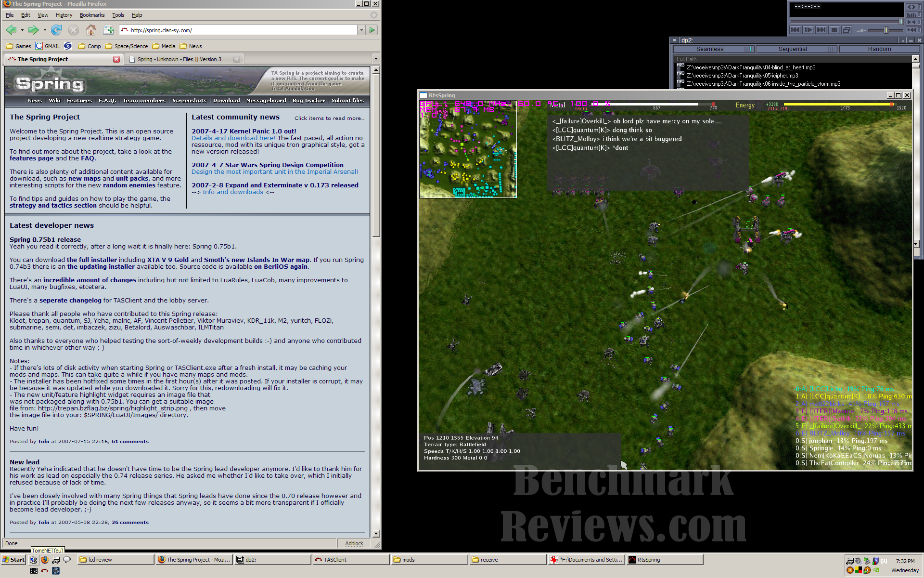The image size is (924, 578).
Task: Open the address bar URL history dropdown
Action: click(x=361, y=30)
